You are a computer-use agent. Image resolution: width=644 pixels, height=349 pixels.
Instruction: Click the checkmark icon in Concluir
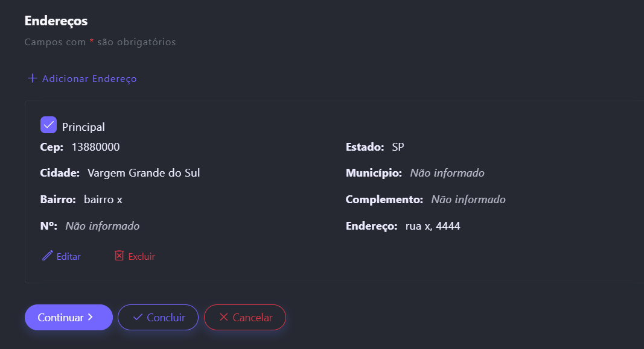[x=138, y=317]
